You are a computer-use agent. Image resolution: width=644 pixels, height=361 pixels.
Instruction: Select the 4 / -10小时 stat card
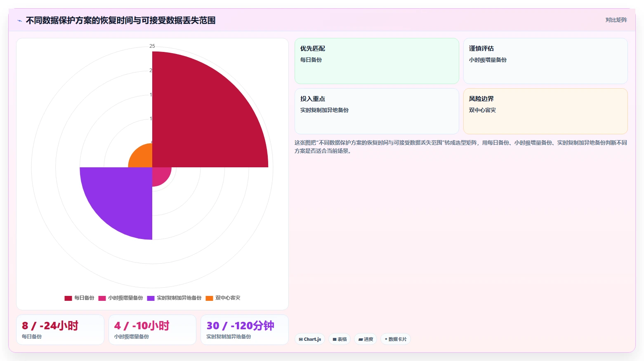coord(152,330)
